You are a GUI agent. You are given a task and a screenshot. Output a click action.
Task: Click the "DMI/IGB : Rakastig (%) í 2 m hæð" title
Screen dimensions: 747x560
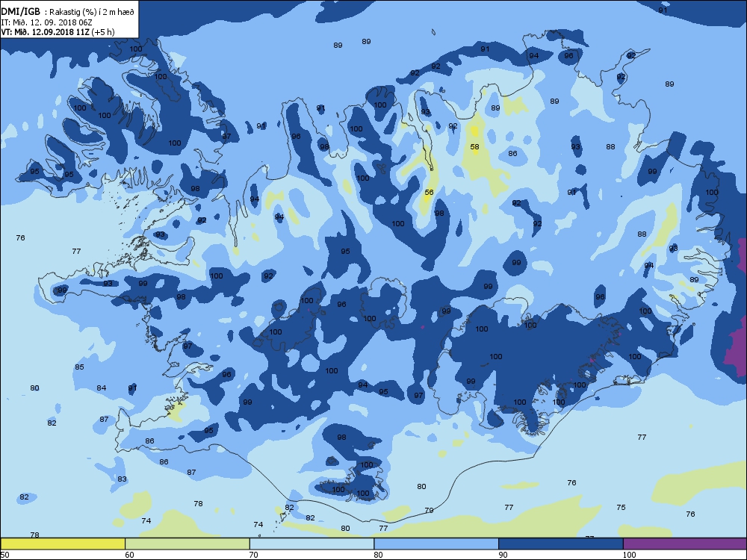pyautogui.click(x=68, y=12)
